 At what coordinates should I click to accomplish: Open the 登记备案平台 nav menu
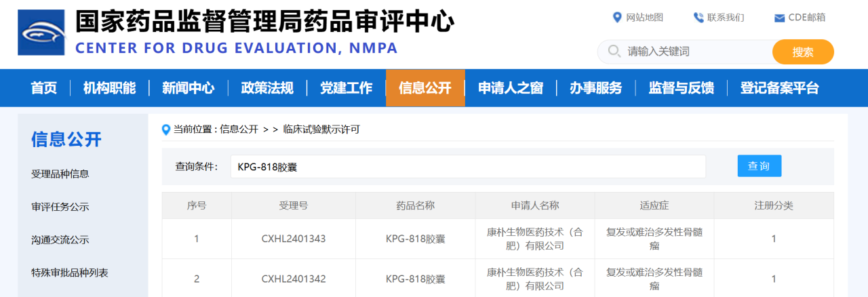780,87
